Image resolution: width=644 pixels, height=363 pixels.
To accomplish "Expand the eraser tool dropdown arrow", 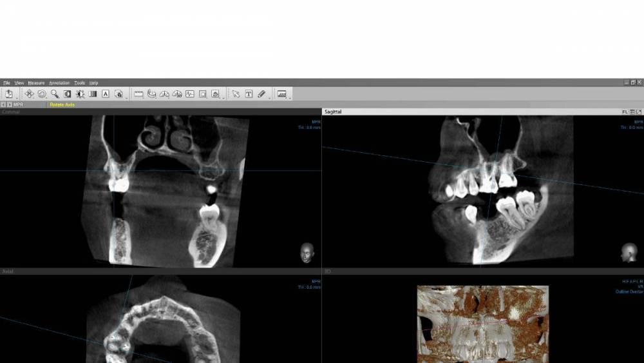I will click(x=269, y=97).
